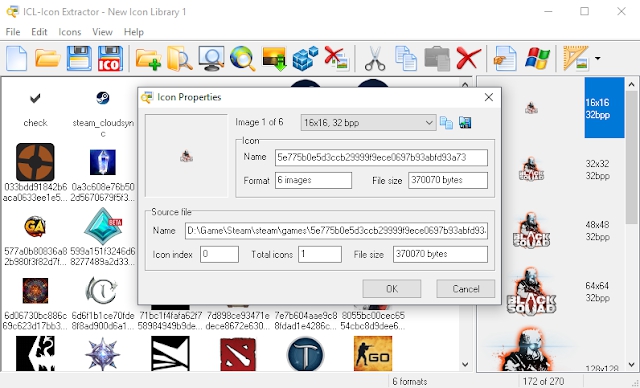Click the monitor with magnifier scan icon

click(211, 59)
